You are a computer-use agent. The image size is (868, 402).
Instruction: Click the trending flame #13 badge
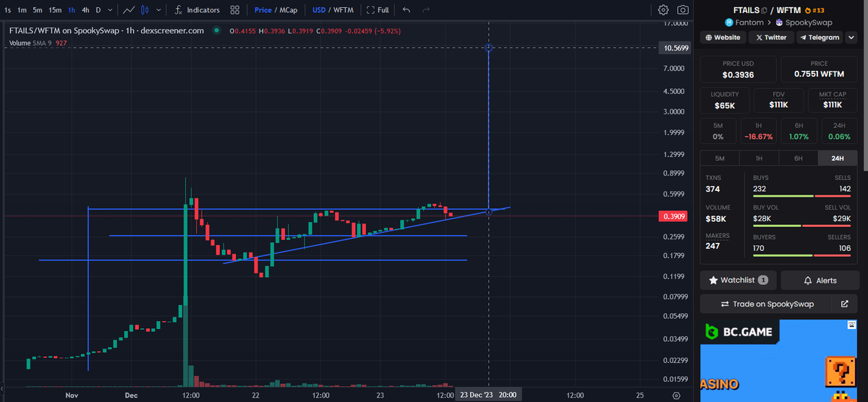coord(814,10)
